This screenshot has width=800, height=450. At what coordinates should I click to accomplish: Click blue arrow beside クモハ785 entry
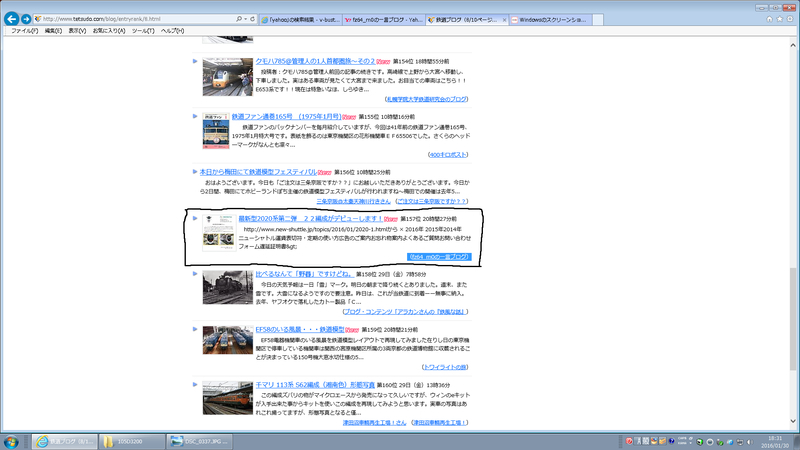tap(195, 61)
